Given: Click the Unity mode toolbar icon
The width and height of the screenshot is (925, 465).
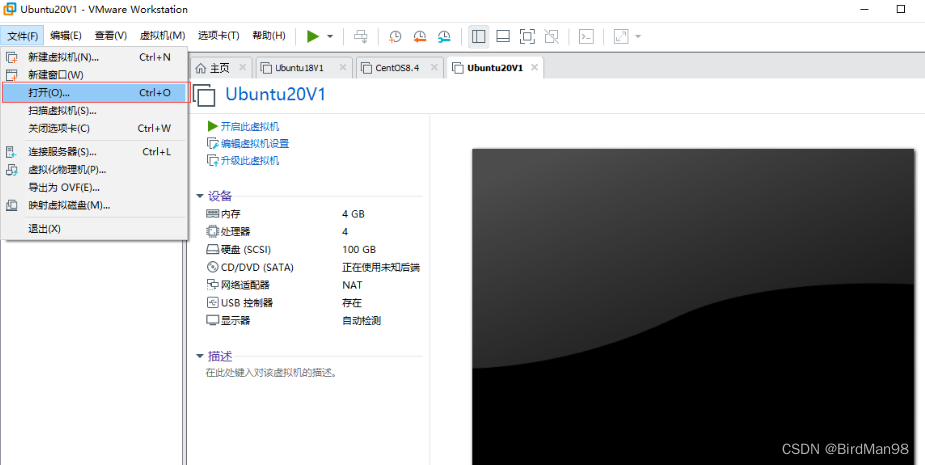Looking at the screenshot, I should point(551,37).
